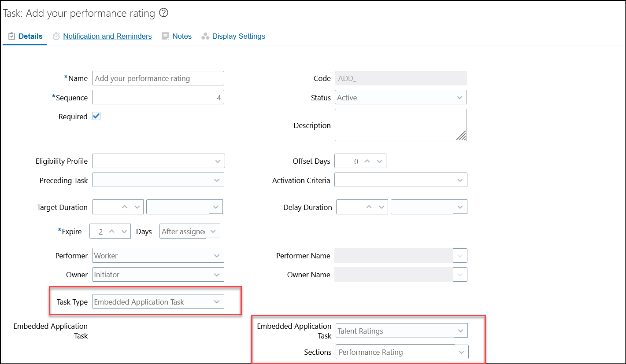Open the Notes tab
This screenshot has width=626, height=364.
click(x=182, y=36)
